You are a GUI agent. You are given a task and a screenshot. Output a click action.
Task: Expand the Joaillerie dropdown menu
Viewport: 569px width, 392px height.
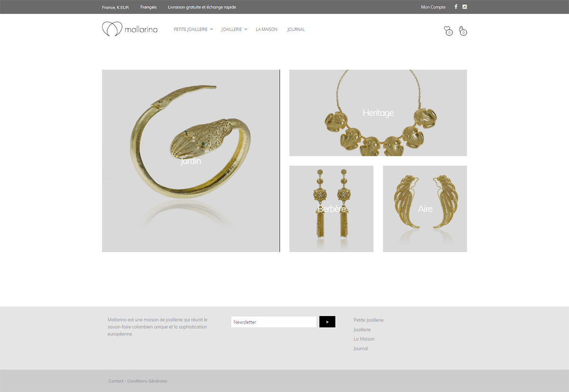click(234, 29)
